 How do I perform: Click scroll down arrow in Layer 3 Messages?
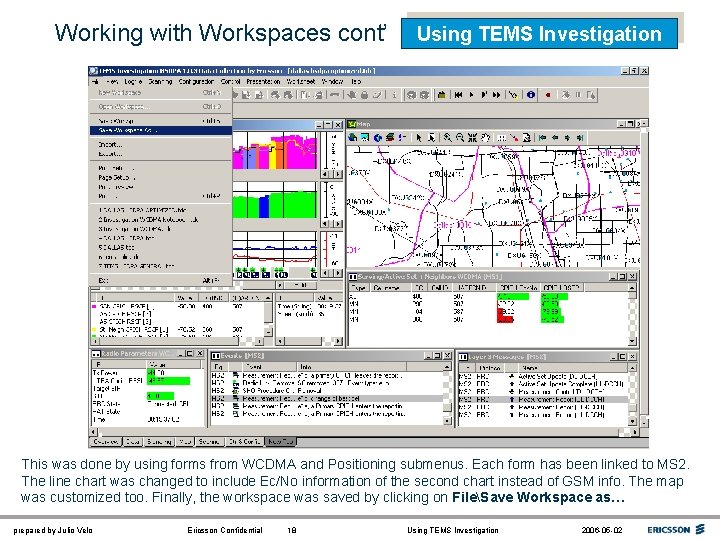(x=632, y=421)
